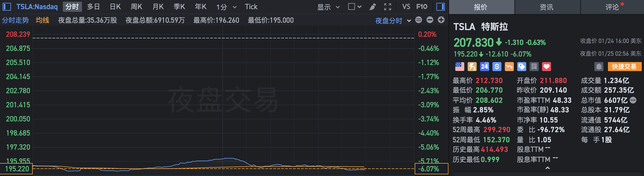The height and width of the screenshot is (176, 644).
Task: Switch to 周K chart
Action: (137, 7)
